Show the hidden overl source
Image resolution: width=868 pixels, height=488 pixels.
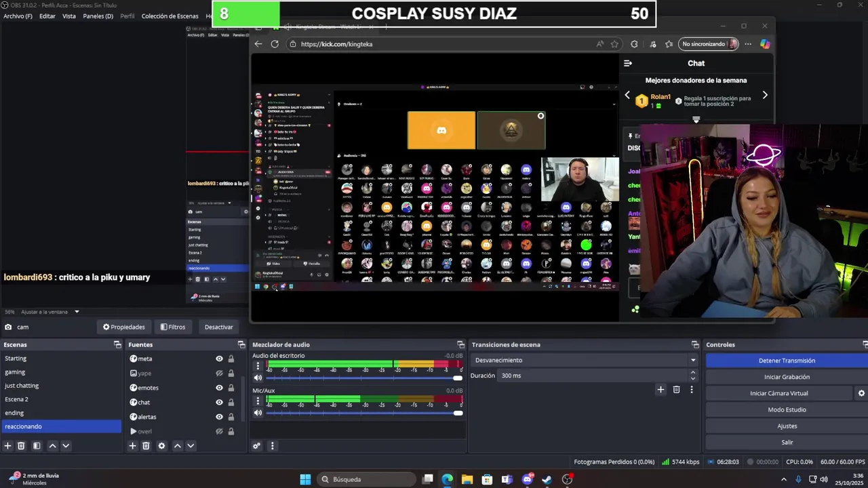[x=219, y=431]
